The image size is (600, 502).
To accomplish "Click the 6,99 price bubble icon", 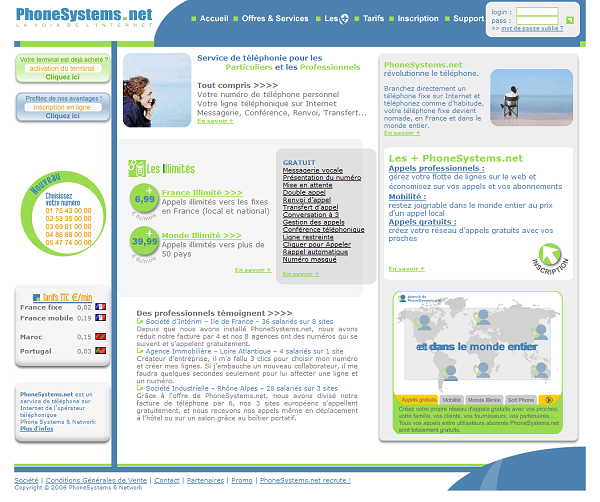I will coord(144,200).
